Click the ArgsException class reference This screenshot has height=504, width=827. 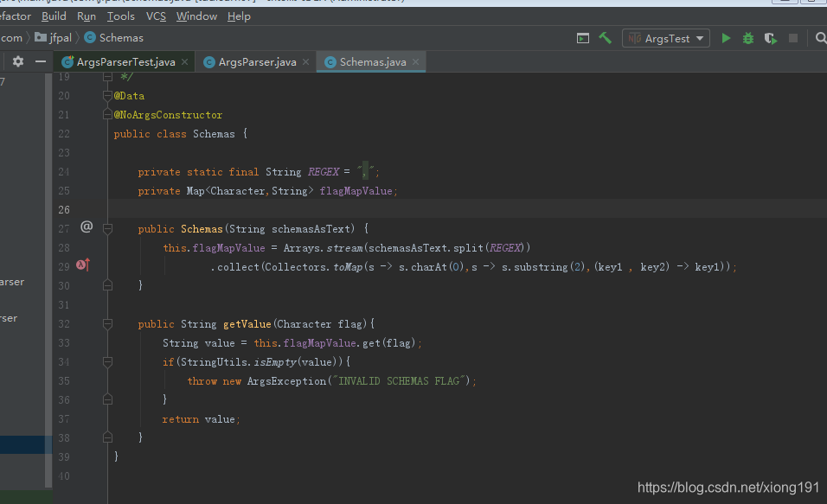point(287,380)
